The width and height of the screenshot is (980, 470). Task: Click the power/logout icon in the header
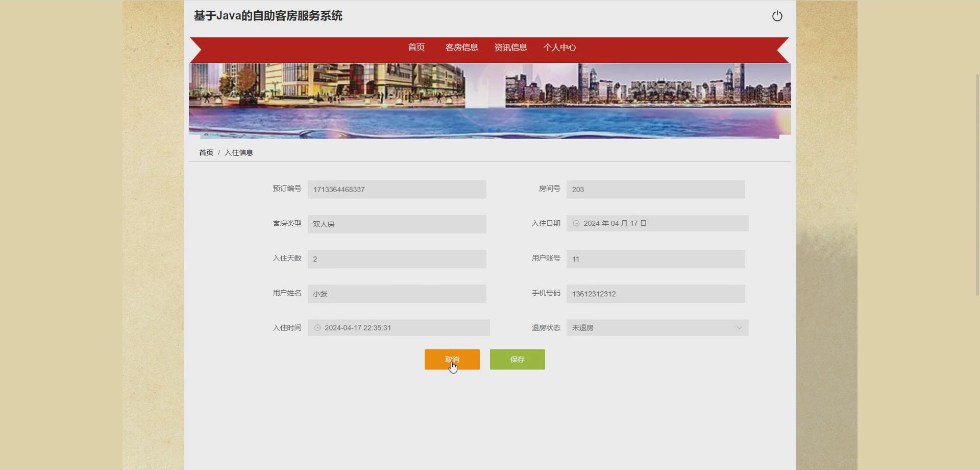click(777, 16)
